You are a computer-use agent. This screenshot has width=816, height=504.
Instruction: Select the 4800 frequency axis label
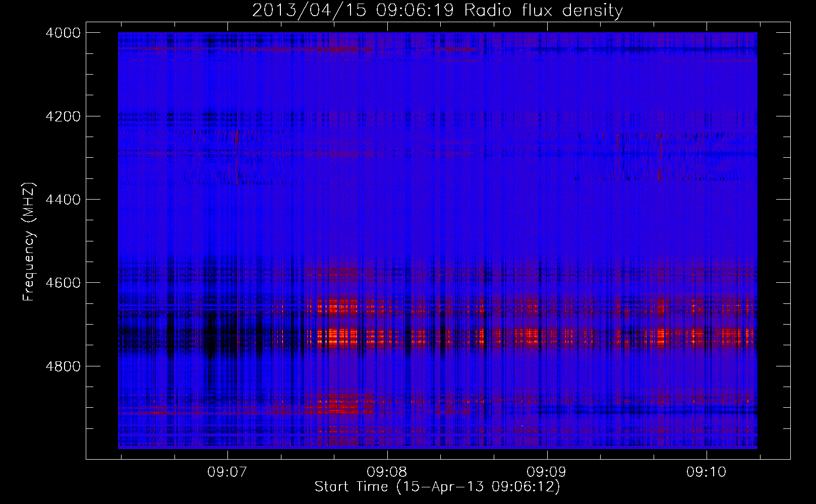coord(63,366)
